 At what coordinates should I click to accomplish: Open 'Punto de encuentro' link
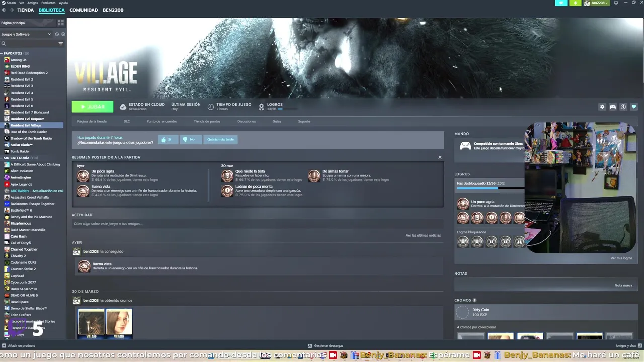162,121
